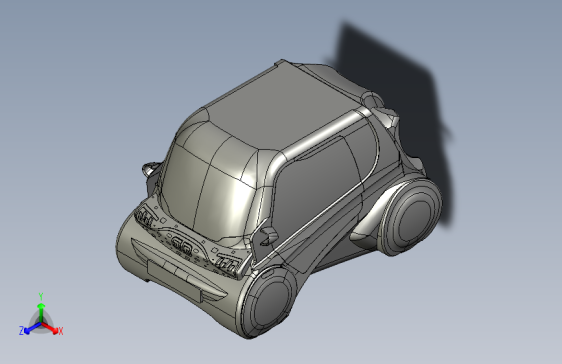Image resolution: width=562 pixels, height=364 pixels.
Task: Click the green Y axis arrow of the triad
Action: point(41,312)
